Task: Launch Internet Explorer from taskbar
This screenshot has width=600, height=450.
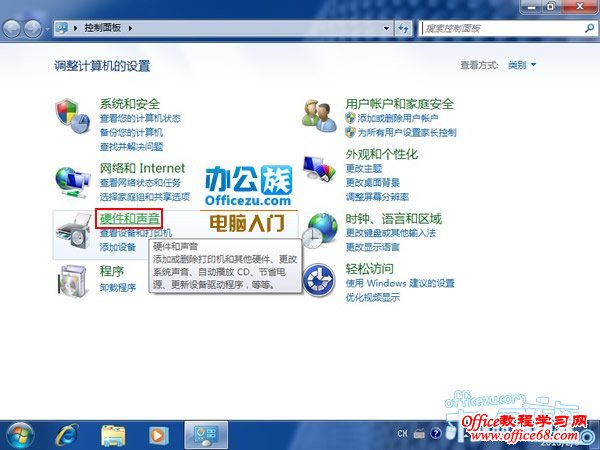Action: click(67, 435)
